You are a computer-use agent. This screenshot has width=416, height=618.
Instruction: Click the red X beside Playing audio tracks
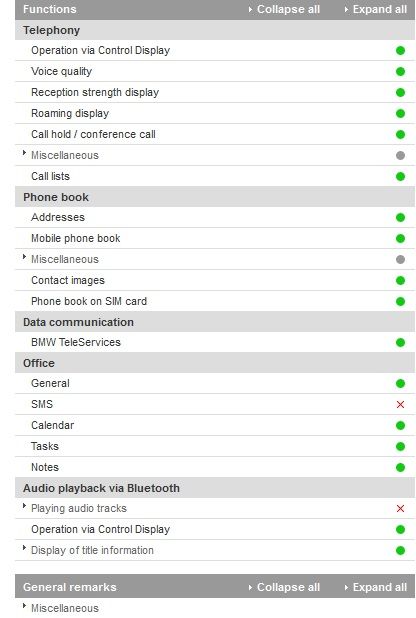pos(400,508)
